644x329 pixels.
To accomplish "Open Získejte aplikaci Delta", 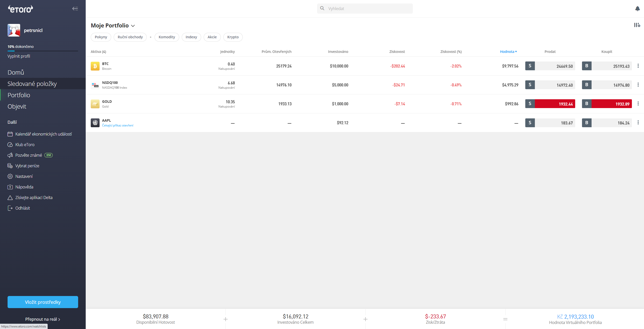I will [34, 198].
